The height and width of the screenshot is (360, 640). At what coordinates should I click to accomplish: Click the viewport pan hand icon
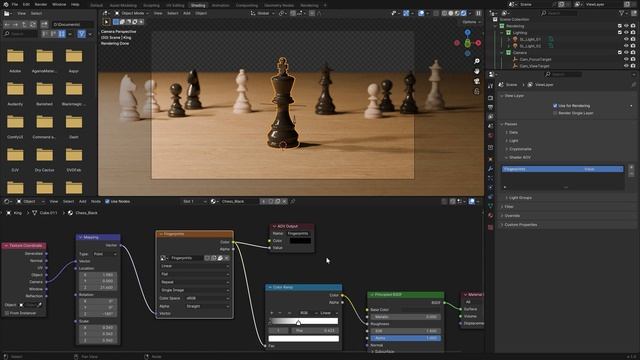tap(476, 71)
